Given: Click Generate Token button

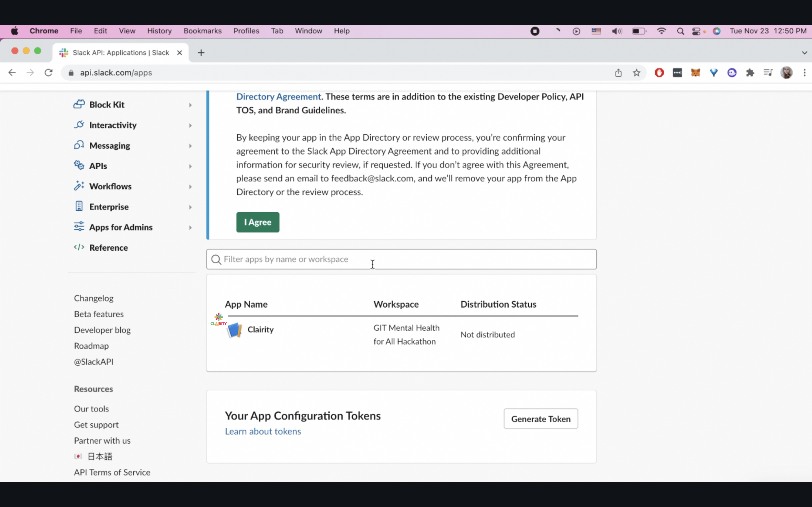Looking at the screenshot, I should pyautogui.click(x=540, y=419).
